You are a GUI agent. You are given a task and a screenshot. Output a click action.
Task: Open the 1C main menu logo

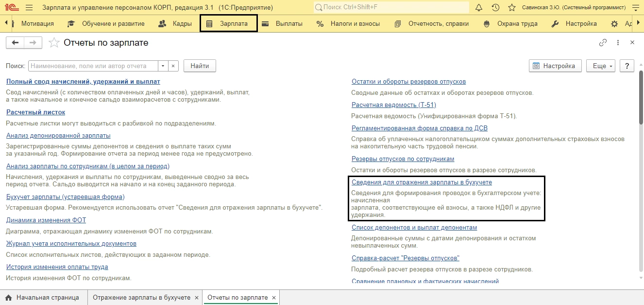11,8
